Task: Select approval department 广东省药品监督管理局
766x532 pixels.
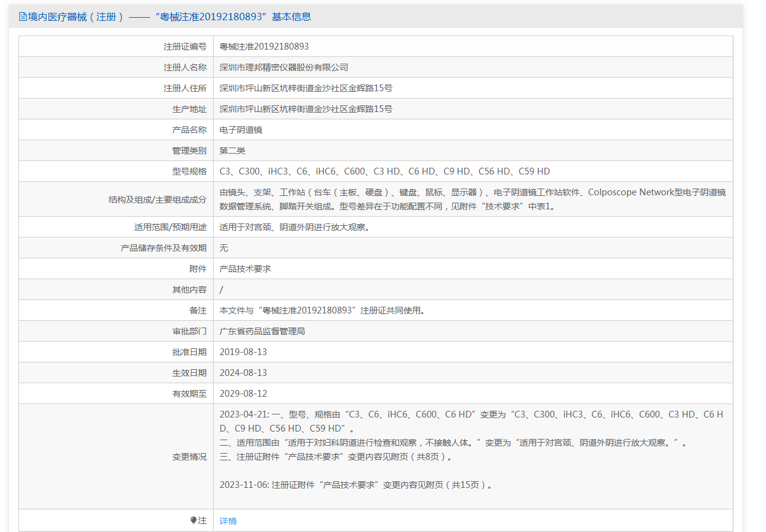Action: point(263,331)
